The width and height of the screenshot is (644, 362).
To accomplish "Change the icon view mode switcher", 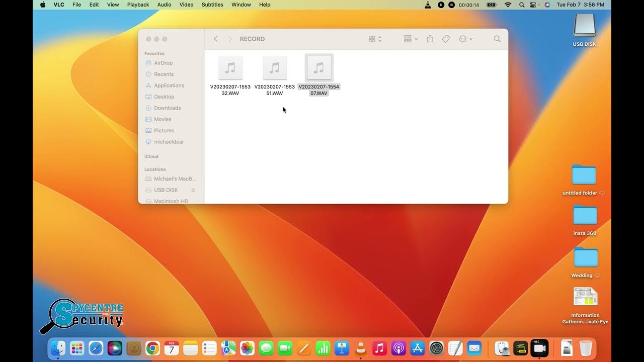I will [x=375, y=39].
